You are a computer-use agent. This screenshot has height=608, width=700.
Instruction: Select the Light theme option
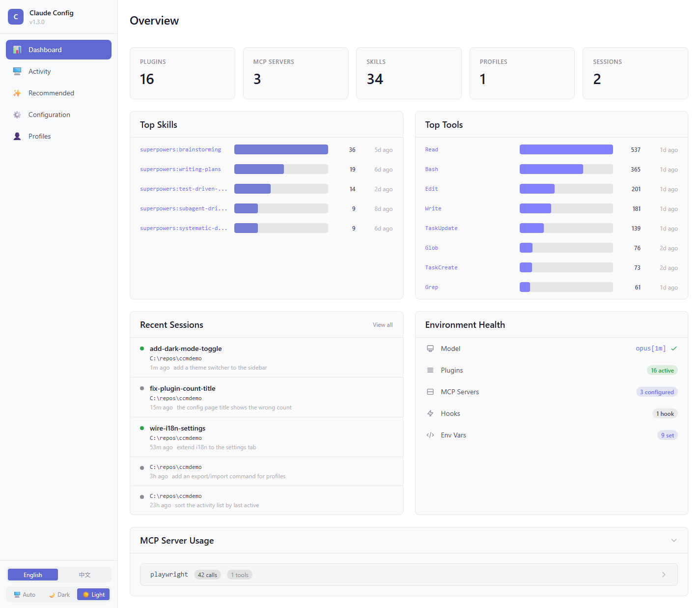pyautogui.click(x=93, y=594)
